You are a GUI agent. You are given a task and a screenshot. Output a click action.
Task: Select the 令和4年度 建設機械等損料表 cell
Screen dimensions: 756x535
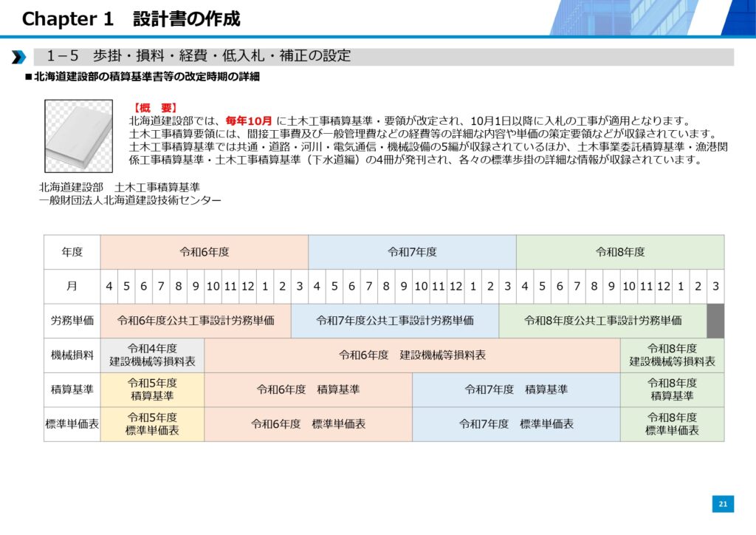(x=152, y=355)
